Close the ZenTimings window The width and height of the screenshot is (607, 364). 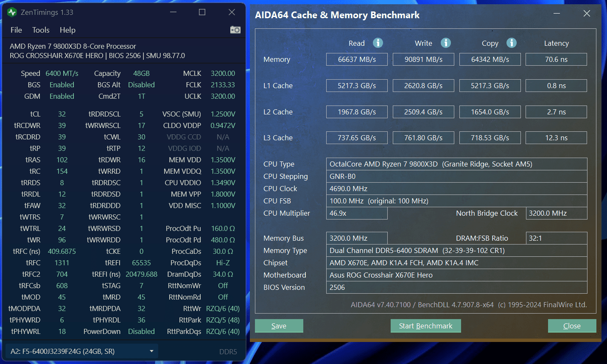tap(232, 12)
